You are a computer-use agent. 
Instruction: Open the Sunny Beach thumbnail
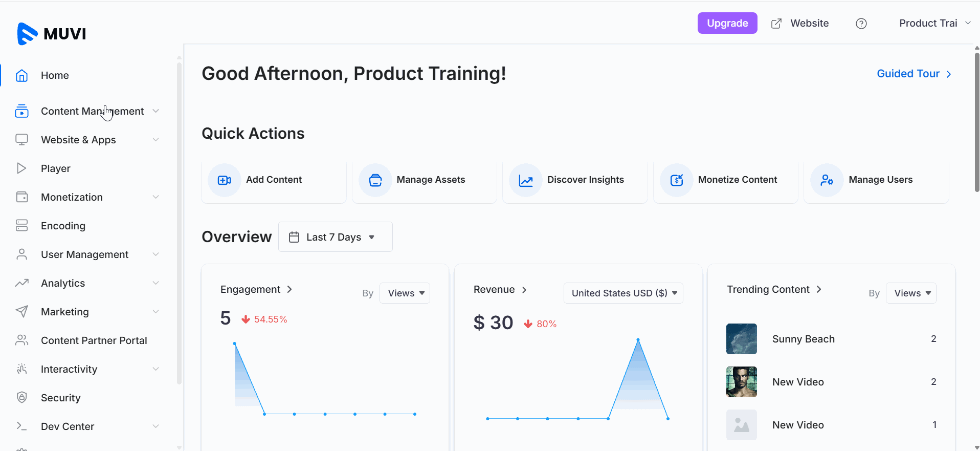coord(741,339)
